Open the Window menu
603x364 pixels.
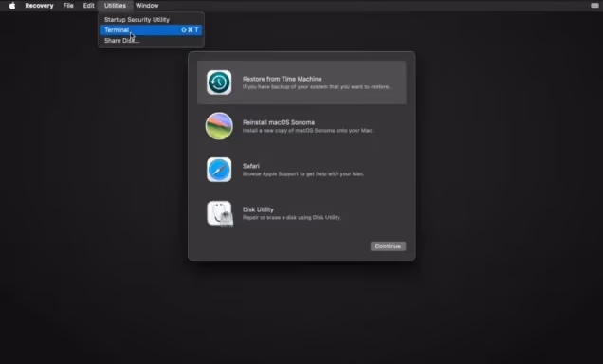(147, 6)
